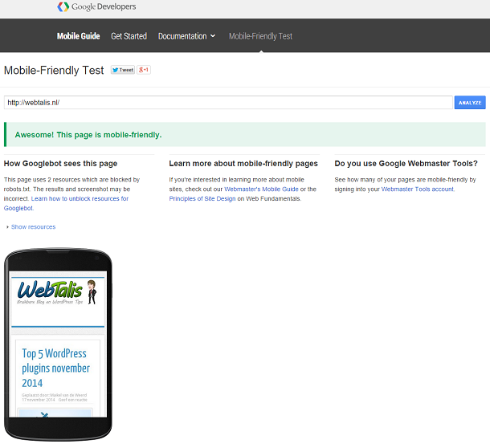Open the Mobile Guide nav item
The height and width of the screenshot is (448, 490).
78,36
